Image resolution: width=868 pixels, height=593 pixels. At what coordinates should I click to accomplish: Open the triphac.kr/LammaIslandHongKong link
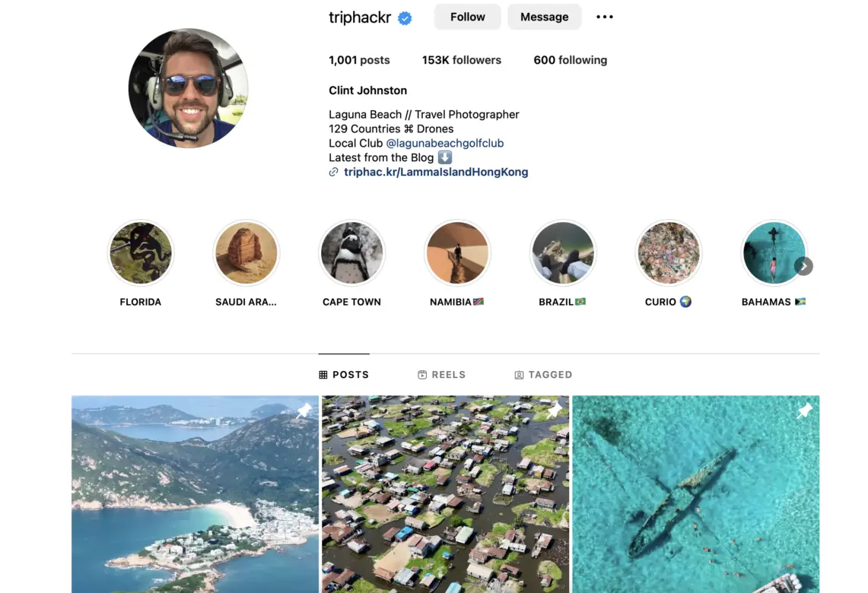[x=436, y=172]
